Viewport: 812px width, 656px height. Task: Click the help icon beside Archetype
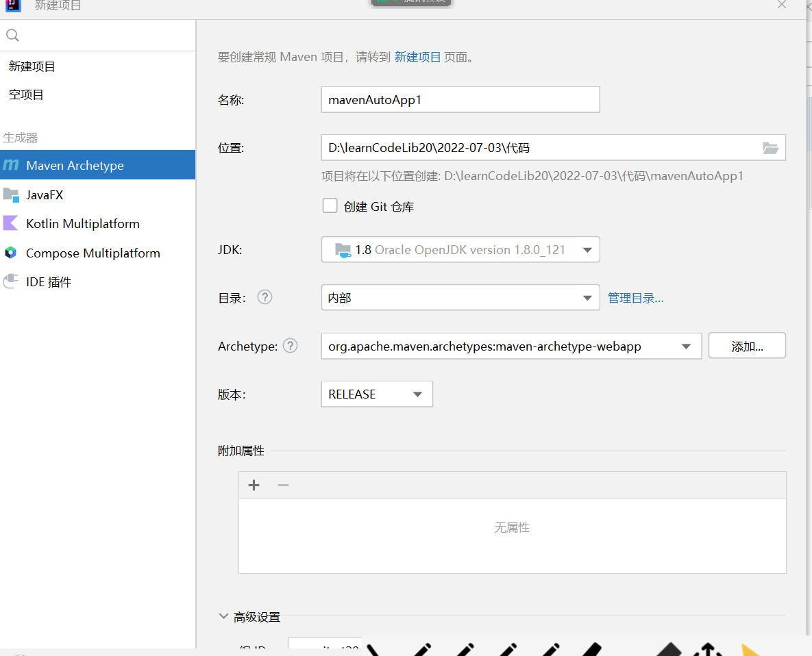(x=291, y=346)
